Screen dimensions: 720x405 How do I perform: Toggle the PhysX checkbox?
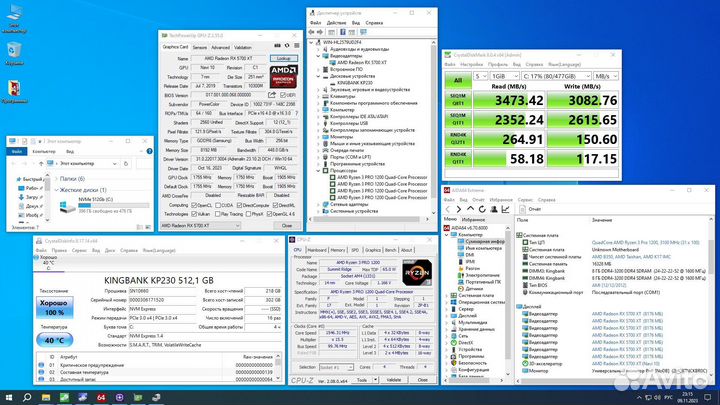pyautogui.click(x=248, y=214)
